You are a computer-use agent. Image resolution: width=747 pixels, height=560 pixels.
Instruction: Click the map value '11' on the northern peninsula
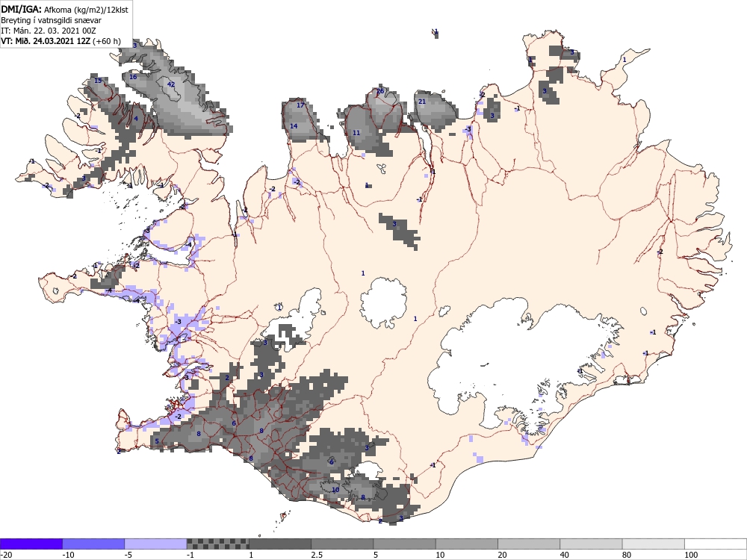tap(356, 132)
